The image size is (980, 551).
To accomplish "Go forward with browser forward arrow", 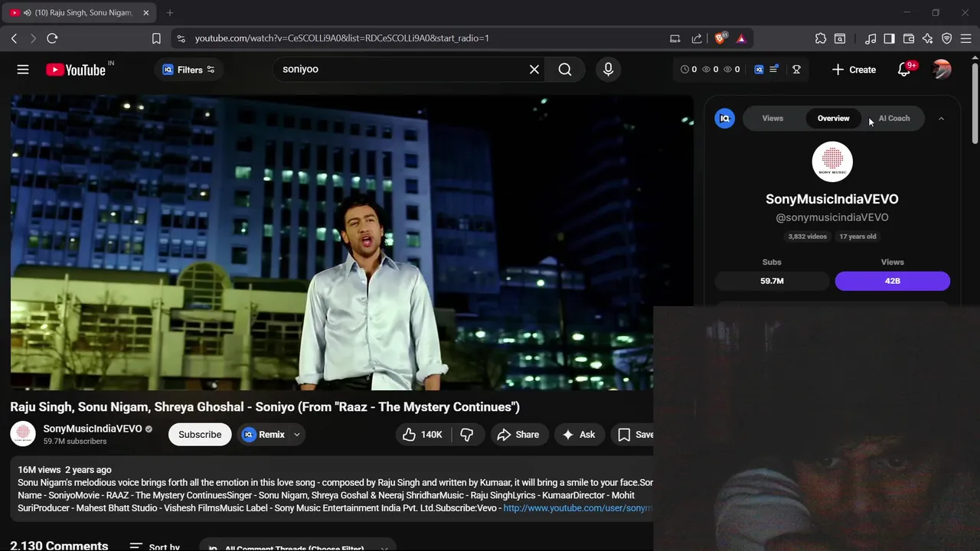I will (33, 38).
